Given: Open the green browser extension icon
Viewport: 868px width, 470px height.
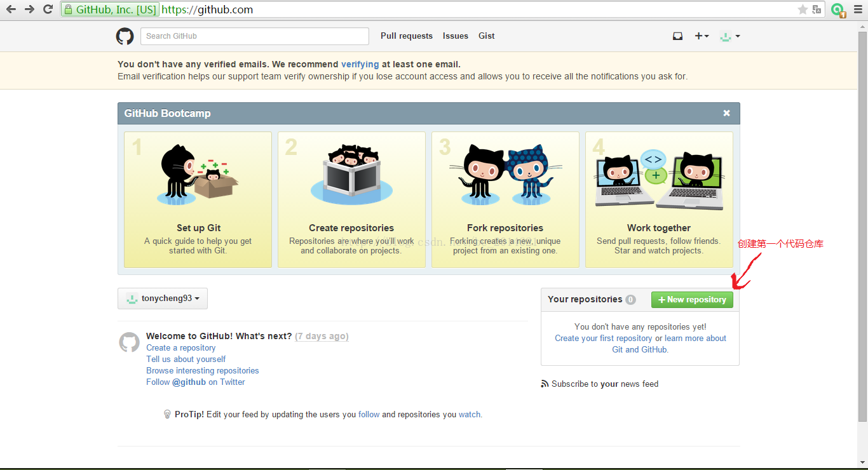Looking at the screenshot, I should [839, 10].
